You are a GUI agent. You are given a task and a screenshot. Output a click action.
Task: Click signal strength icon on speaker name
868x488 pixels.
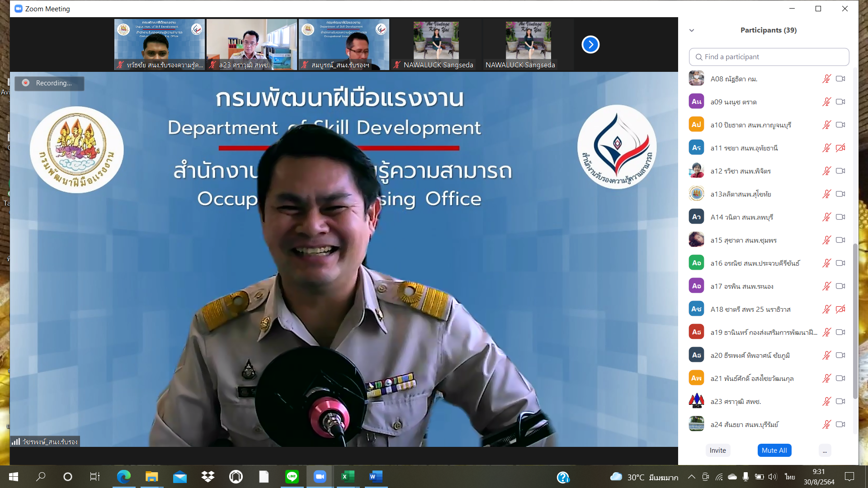16,441
